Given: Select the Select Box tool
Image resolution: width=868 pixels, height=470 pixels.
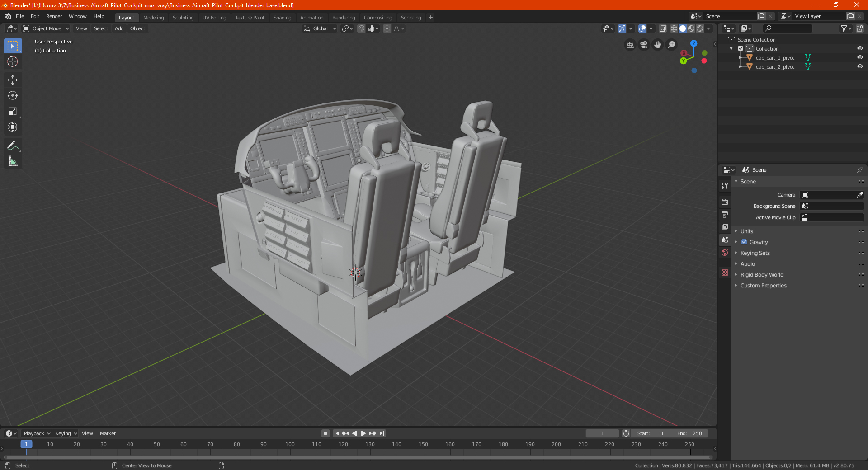Looking at the screenshot, I should point(13,46).
